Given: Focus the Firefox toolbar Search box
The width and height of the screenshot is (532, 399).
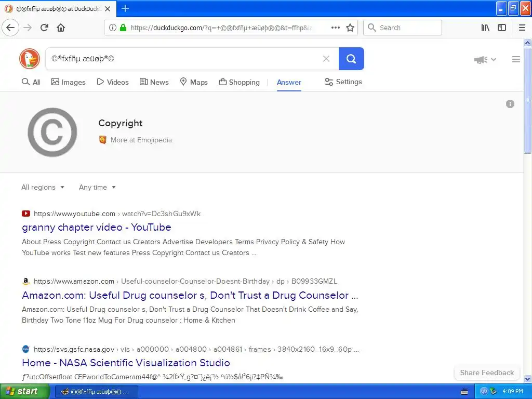Looking at the screenshot, I should [403, 28].
